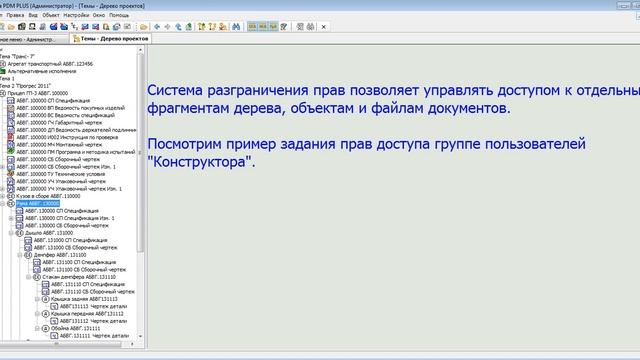Click the user-figure toolbar icon
Image resolution: width=640 pixels, height=360 pixels.
pyautogui.click(x=223, y=27)
